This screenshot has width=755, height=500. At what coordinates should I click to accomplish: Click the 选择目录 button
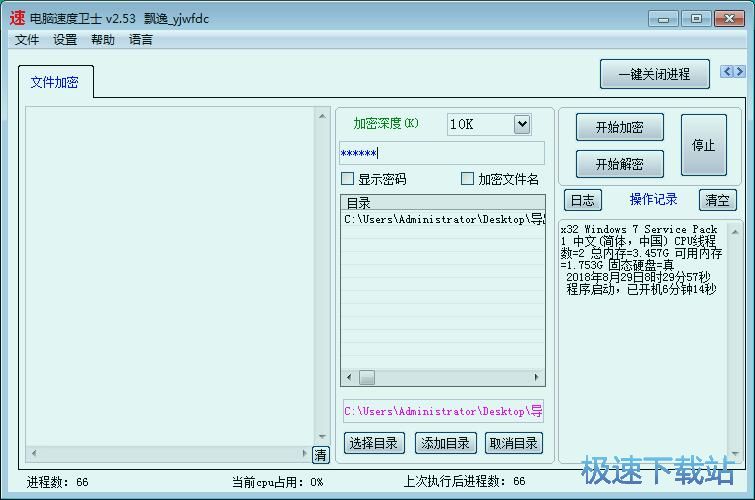374,443
